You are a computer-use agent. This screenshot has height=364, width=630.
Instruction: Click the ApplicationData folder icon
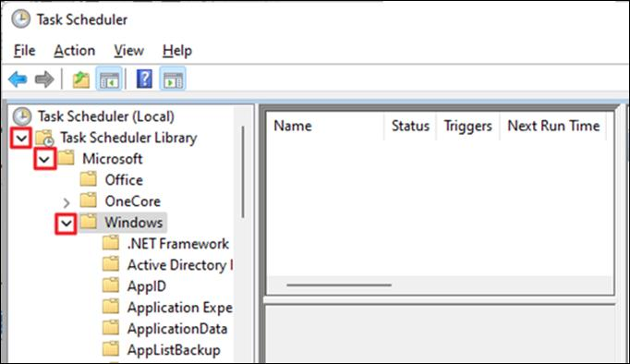111,328
